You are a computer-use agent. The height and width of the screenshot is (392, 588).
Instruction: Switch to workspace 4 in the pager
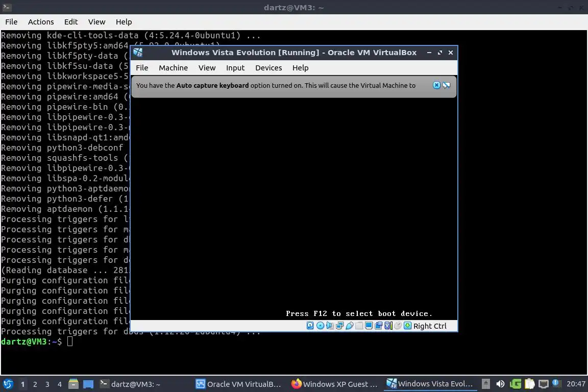tap(60, 384)
